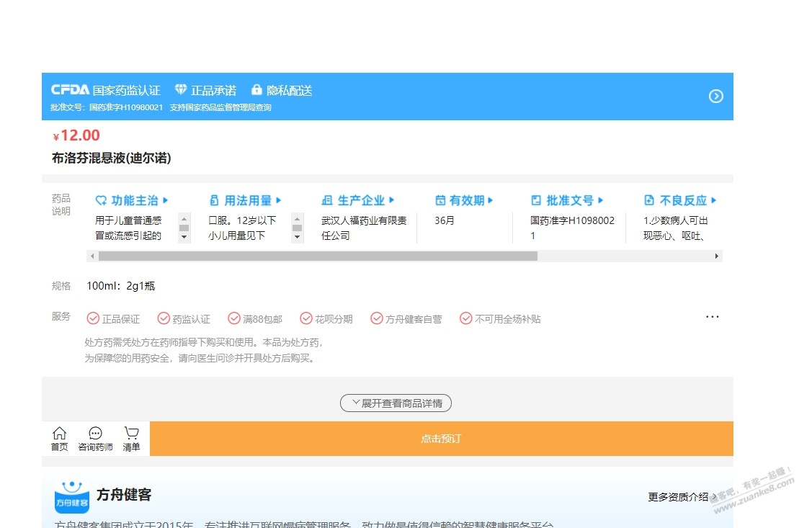This screenshot has height=528, width=812.
Task: Click the 批准文号 document icon
Action: [x=537, y=200]
